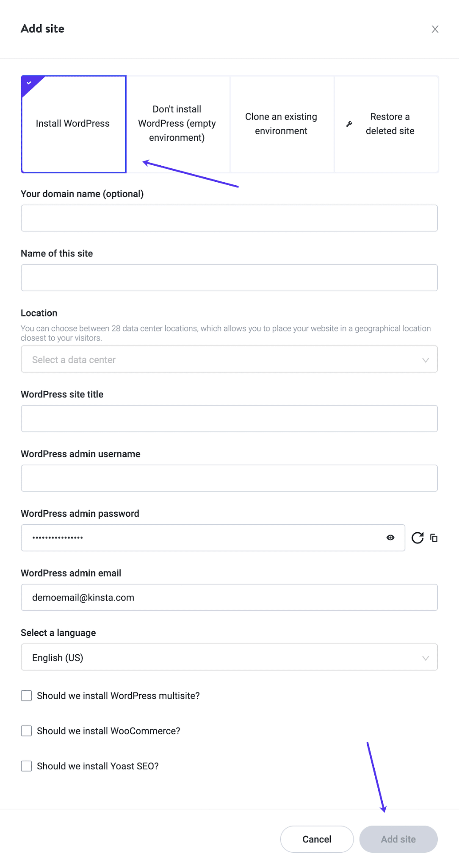Show the admin password using the eye icon
This screenshot has width=459, height=868.
coord(390,537)
